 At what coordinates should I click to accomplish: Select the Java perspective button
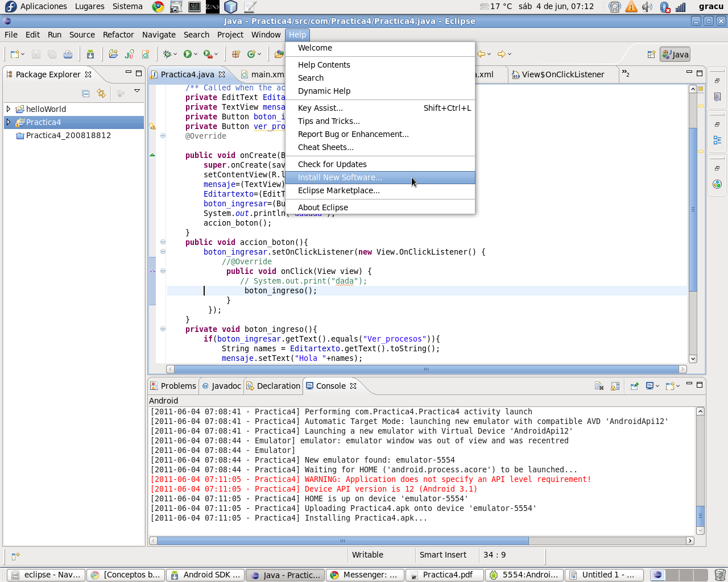[x=675, y=55]
